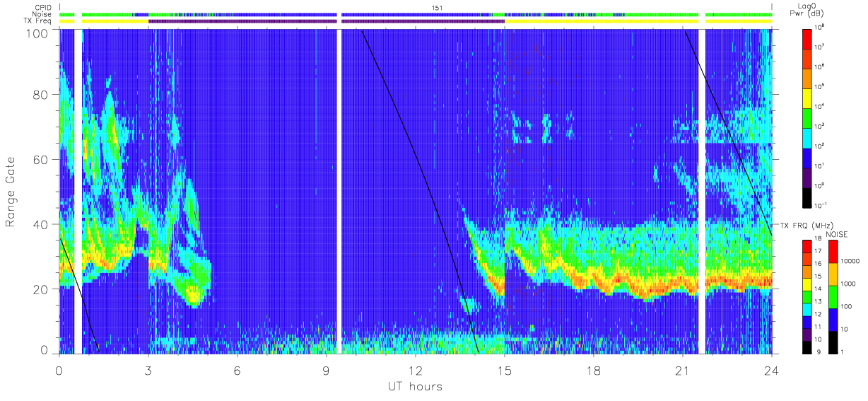Click the x-axis tick label "15" for UT hours
Image resolution: width=868 pixels, height=401 pixels.
504,371
